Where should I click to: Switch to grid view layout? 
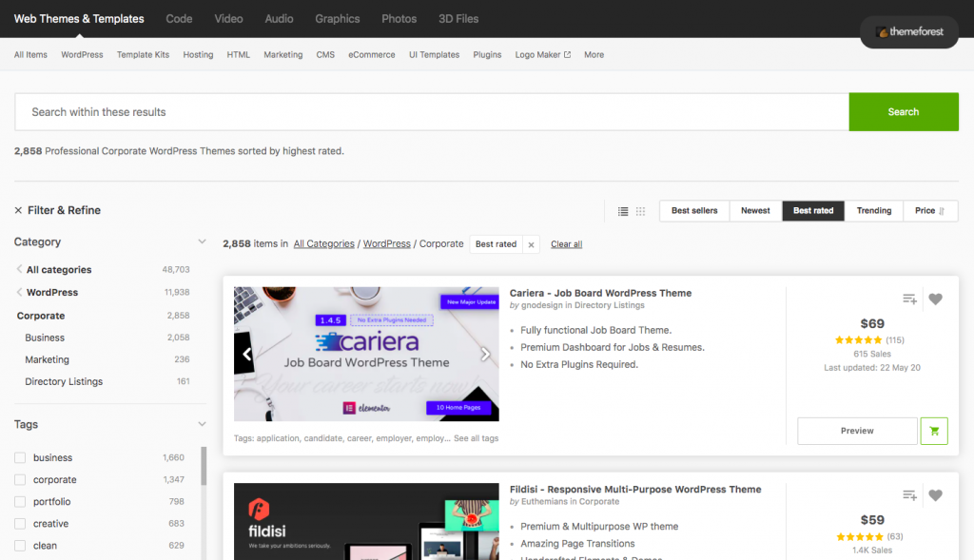(x=640, y=211)
